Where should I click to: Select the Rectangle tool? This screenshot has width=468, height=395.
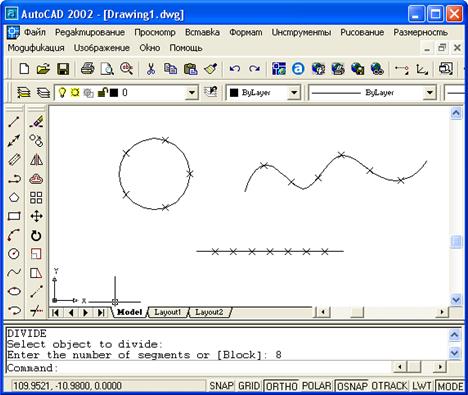(x=14, y=216)
